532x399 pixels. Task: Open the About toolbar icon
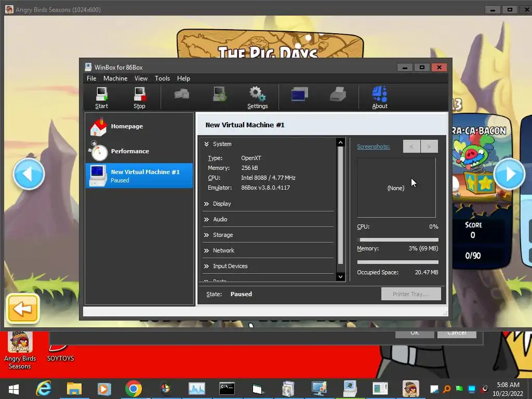[x=380, y=98]
